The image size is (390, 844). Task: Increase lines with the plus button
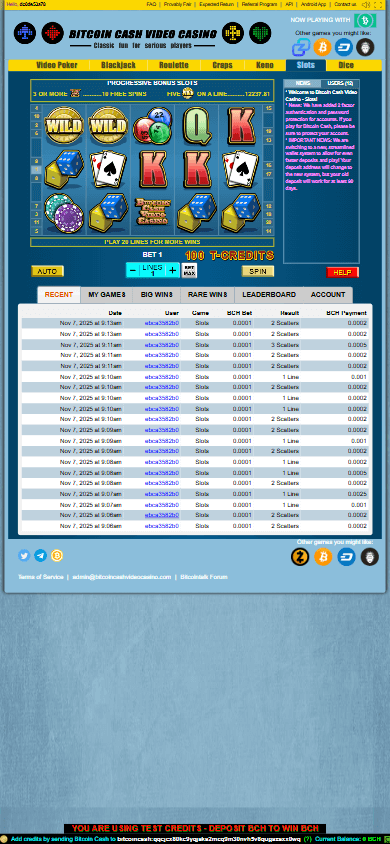(172, 271)
